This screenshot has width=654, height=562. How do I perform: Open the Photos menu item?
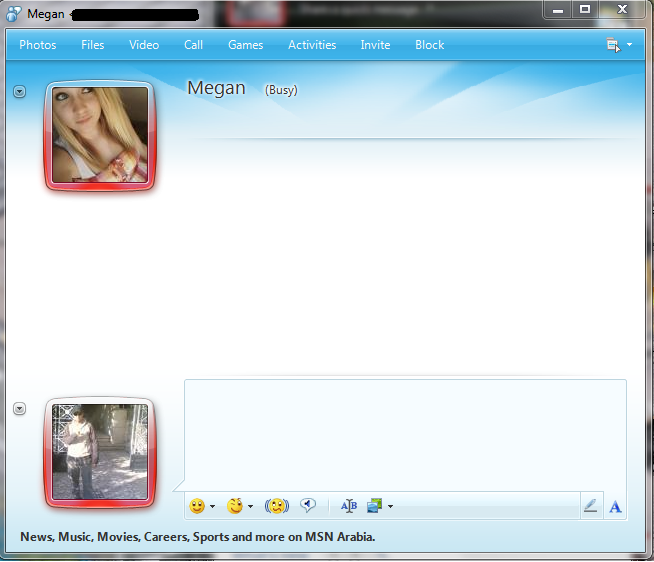38,45
